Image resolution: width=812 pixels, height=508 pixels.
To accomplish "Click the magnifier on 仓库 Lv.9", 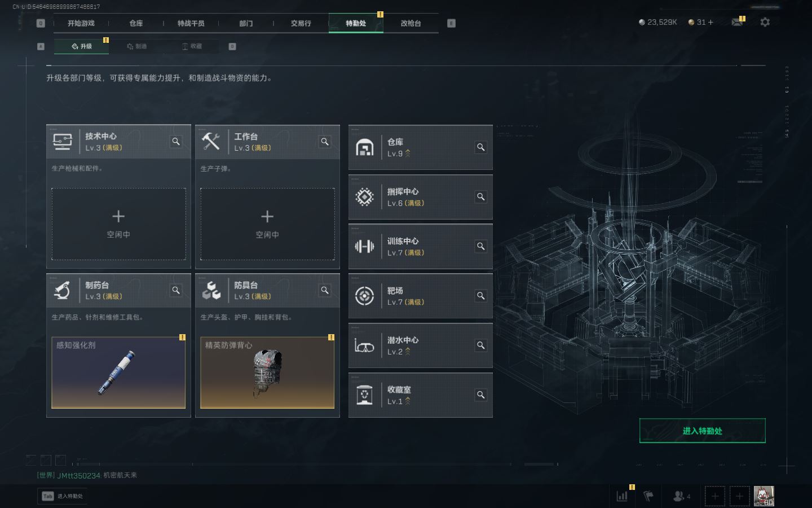I will (x=481, y=147).
